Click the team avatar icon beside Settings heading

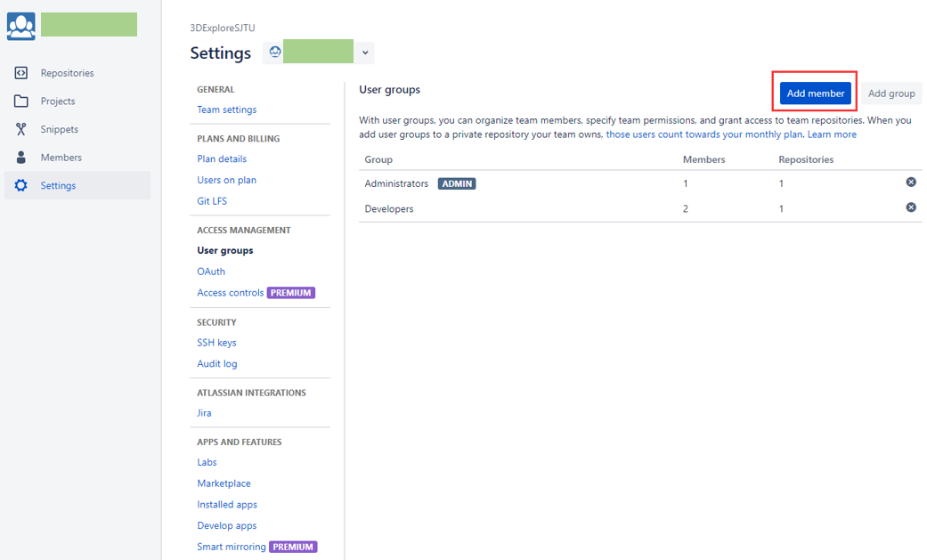click(x=275, y=52)
